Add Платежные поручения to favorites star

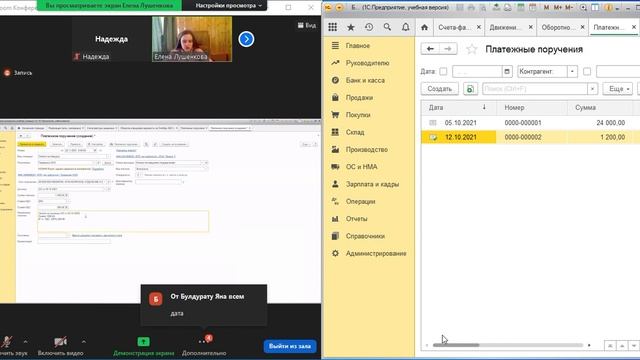(472, 49)
